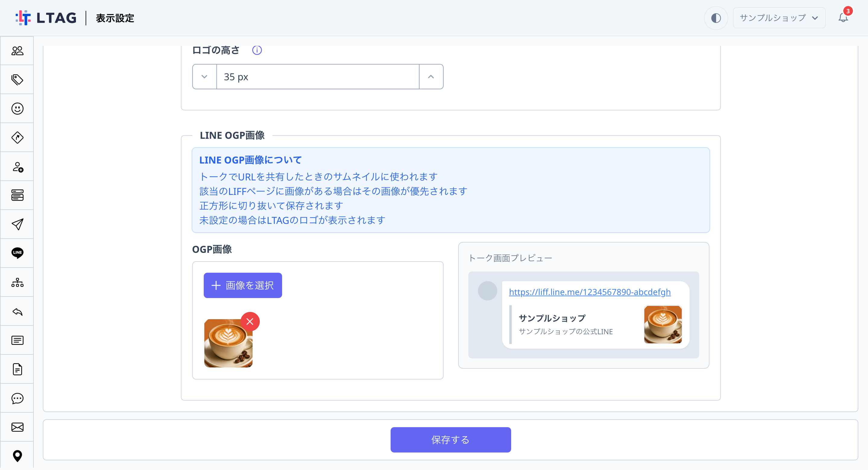868x470 pixels.
Task: Click サンプルショップの公式LINE description text
Action: (566, 332)
